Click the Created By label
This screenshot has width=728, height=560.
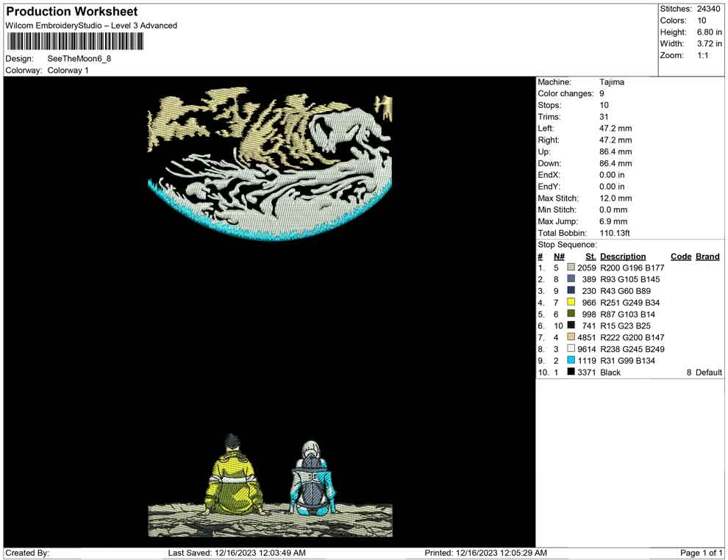click(x=27, y=553)
